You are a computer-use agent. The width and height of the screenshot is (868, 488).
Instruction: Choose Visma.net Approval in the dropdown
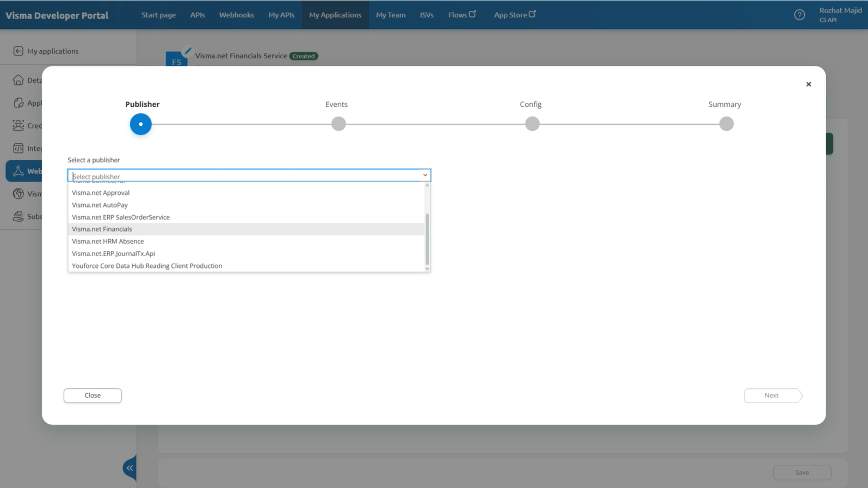click(x=101, y=193)
